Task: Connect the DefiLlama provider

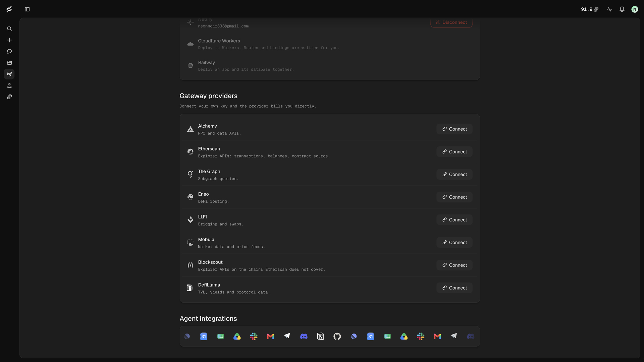Action: [454, 288]
